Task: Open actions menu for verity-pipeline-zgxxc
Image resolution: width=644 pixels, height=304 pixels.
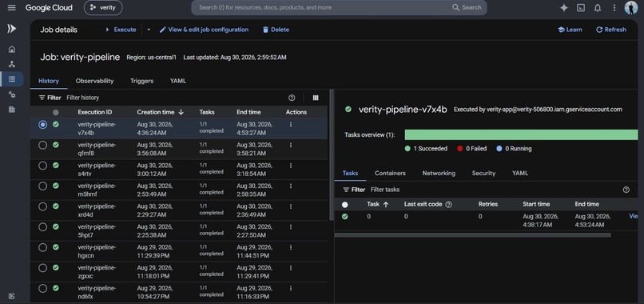Action: [291, 268]
